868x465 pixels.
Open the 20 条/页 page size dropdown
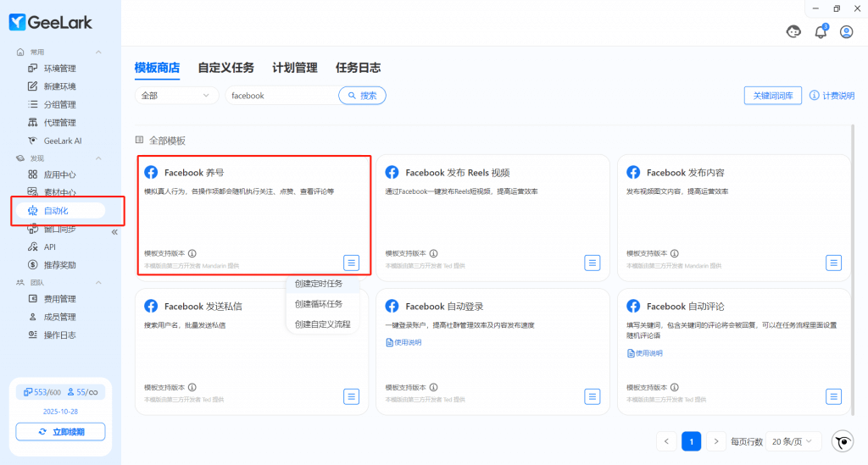794,441
